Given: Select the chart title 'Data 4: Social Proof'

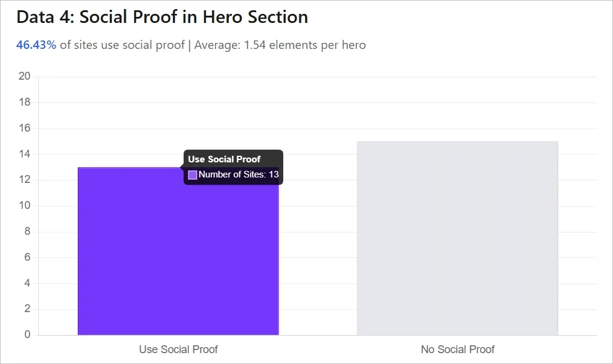Looking at the screenshot, I should [162, 17].
